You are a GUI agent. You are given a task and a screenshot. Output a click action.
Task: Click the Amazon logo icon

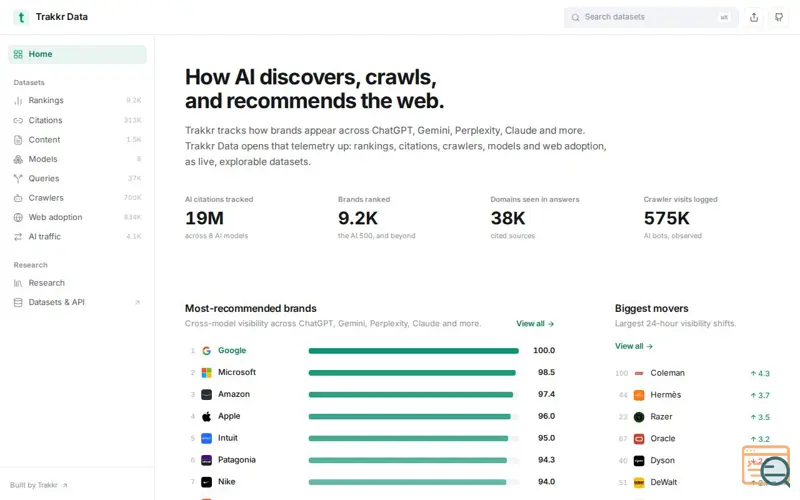206,394
